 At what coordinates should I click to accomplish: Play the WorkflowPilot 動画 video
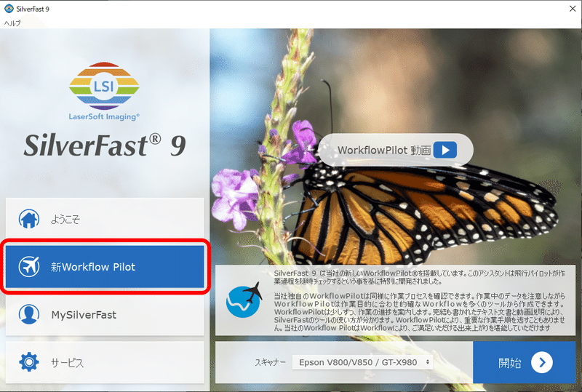pyautogui.click(x=445, y=150)
